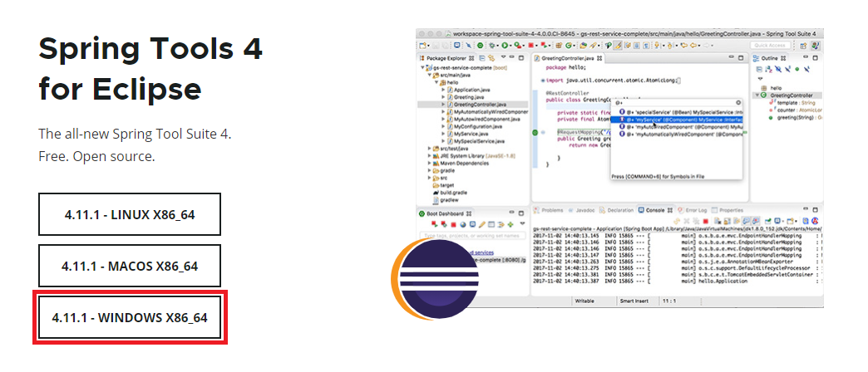Click Link with Editor icon in Package Explorer

coord(491,58)
